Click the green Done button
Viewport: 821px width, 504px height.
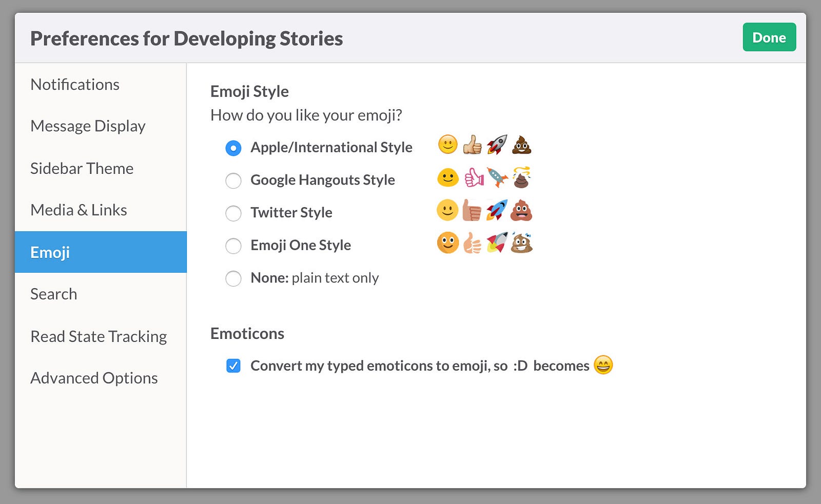(x=769, y=37)
